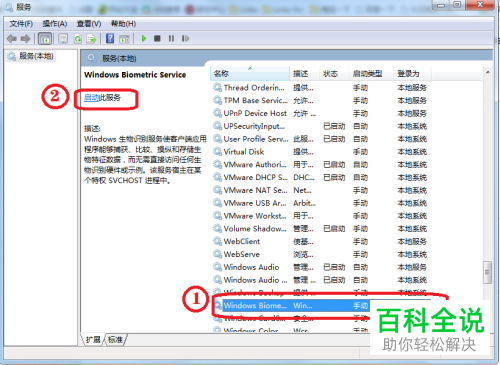Click the gear icon beside UPnP Device Host
The height and width of the screenshot is (365, 500).
(x=218, y=113)
